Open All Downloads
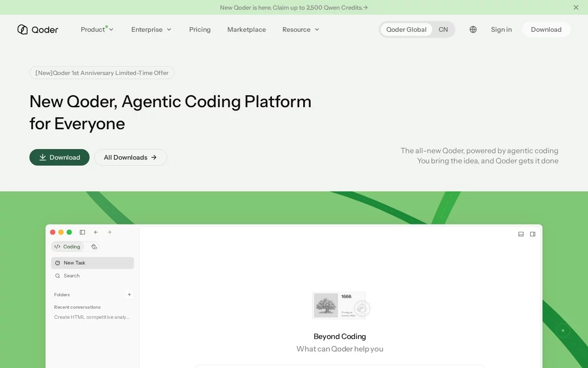This screenshot has width=588, height=368. pos(130,157)
